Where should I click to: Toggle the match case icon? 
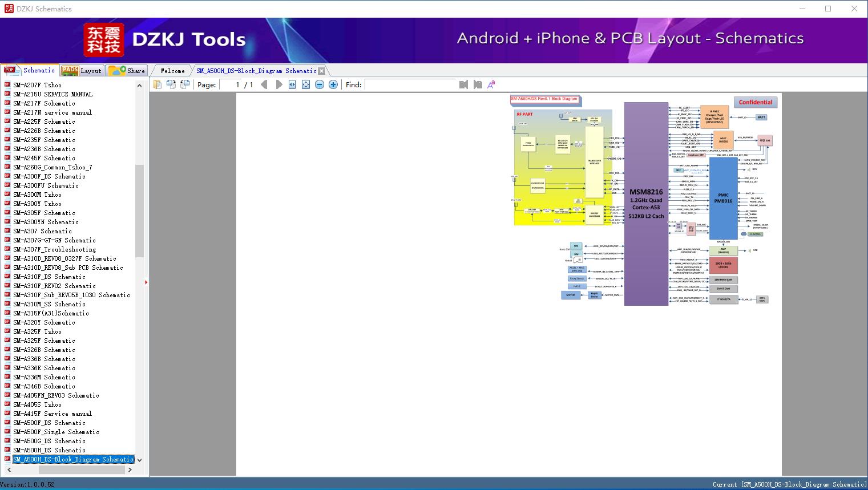[x=491, y=84]
